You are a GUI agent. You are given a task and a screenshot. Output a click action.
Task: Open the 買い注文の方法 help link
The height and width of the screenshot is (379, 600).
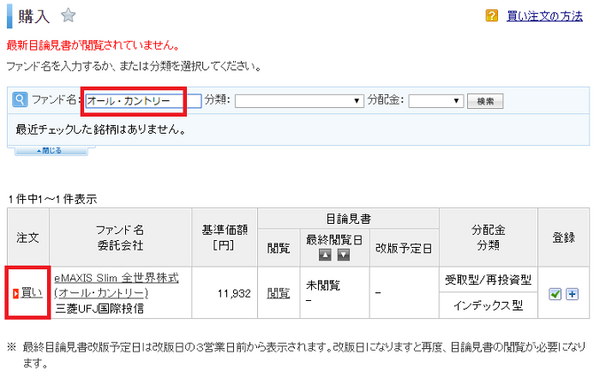point(545,16)
